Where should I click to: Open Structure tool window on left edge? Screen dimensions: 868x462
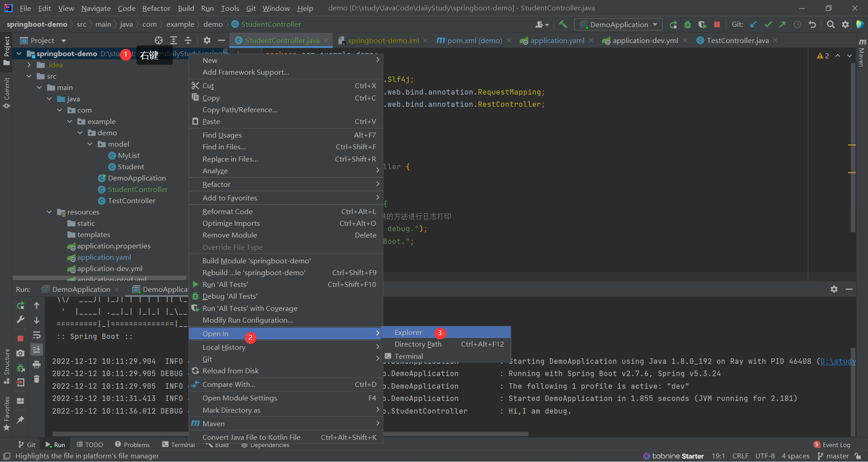point(7,366)
